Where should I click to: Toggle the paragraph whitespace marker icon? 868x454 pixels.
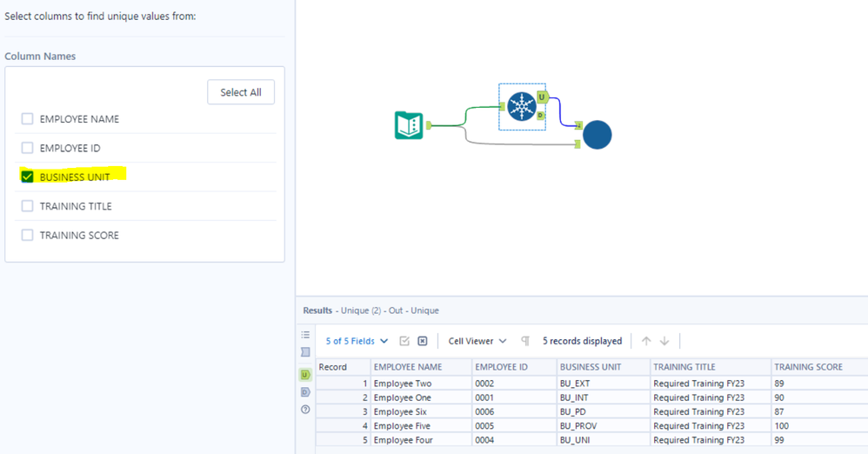point(524,341)
